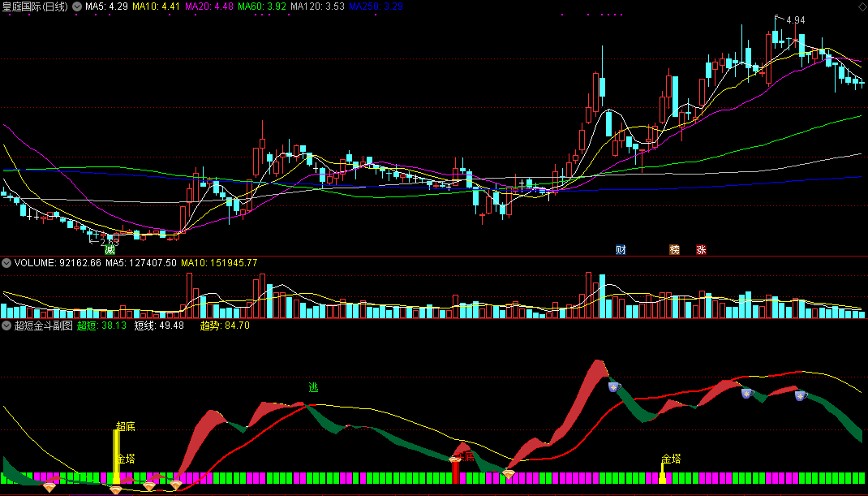The image size is (868, 496).
Task: Click the 金塔 label above the short yellow bar
Action: click(x=671, y=459)
